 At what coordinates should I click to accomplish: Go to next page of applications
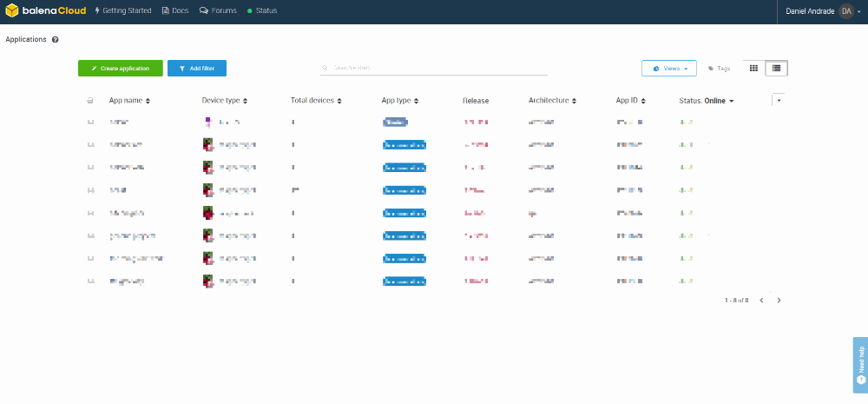(779, 300)
